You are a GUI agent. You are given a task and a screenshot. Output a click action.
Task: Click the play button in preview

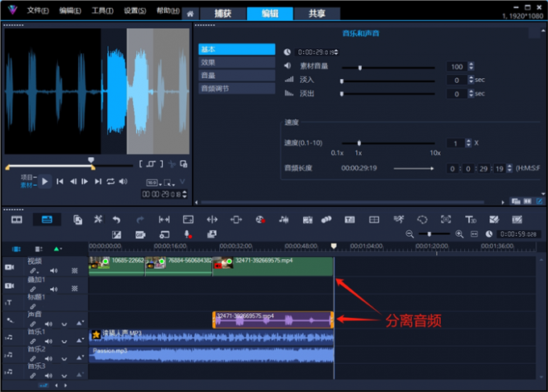click(45, 182)
